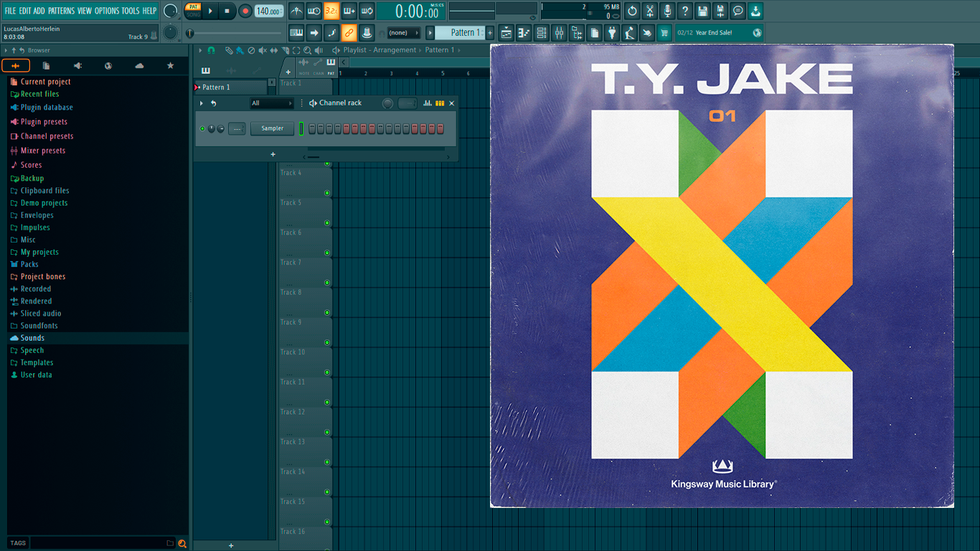
Task: Toggle the metronome button
Action: coord(296,11)
